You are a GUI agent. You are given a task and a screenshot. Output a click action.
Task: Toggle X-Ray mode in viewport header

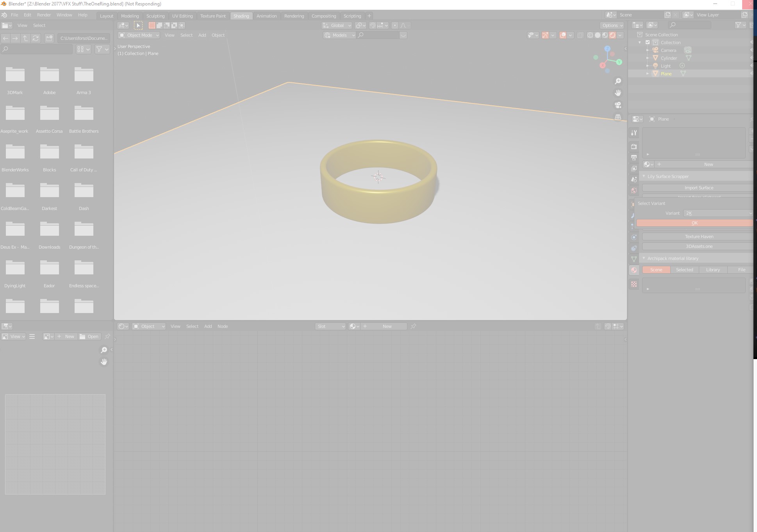tap(580, 35)
